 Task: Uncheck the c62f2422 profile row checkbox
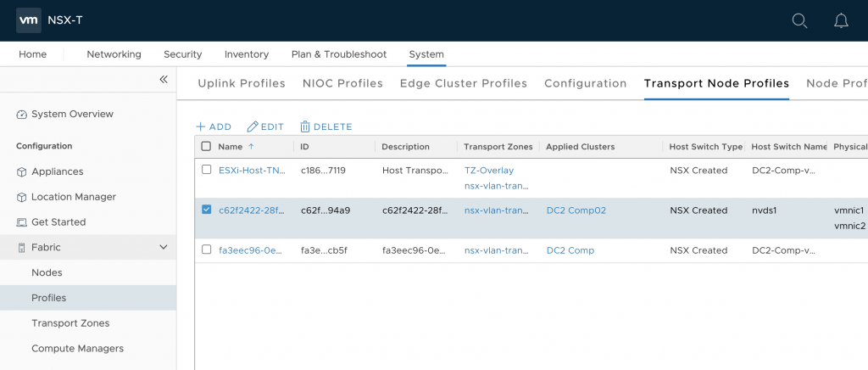[x=207, y=210]
